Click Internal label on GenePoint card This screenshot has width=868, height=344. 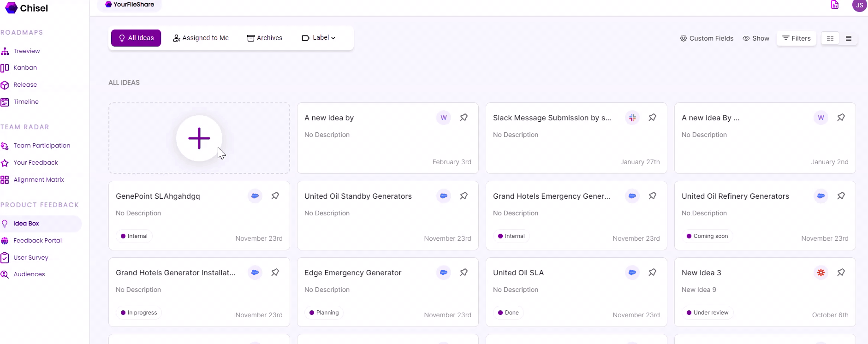pyautogui.click(x=134, y=236)
